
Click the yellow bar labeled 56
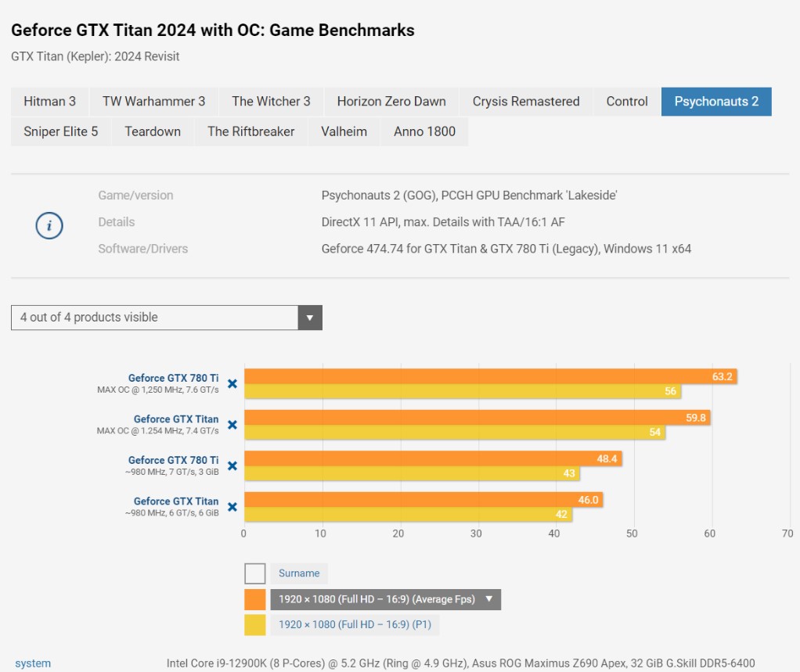pyautogui.click(x=463, y=391)
